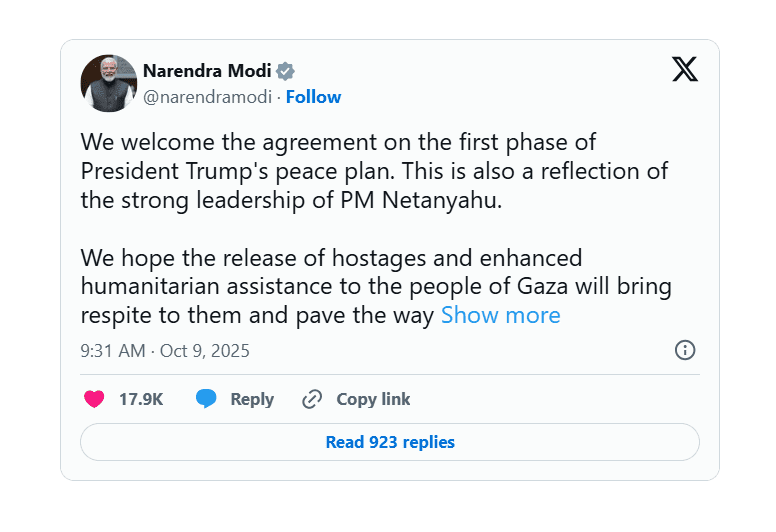This screenshot has height=532, width=776.
Task: Click the blue verified badge icon
Action: tap(285, 71)
